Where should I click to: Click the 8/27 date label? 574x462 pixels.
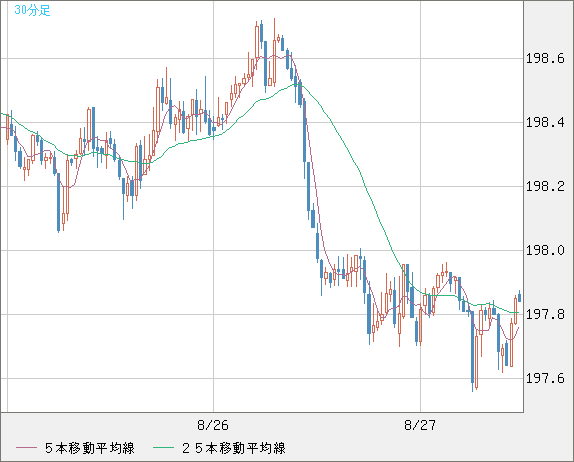pyautogui.click(x=420, y=425)
